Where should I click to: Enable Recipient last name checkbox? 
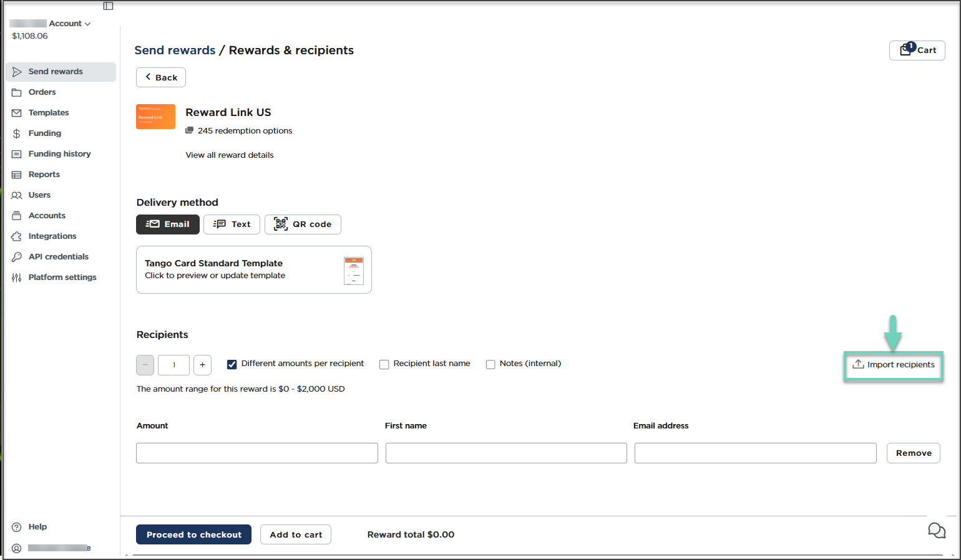tap(384, 364)
